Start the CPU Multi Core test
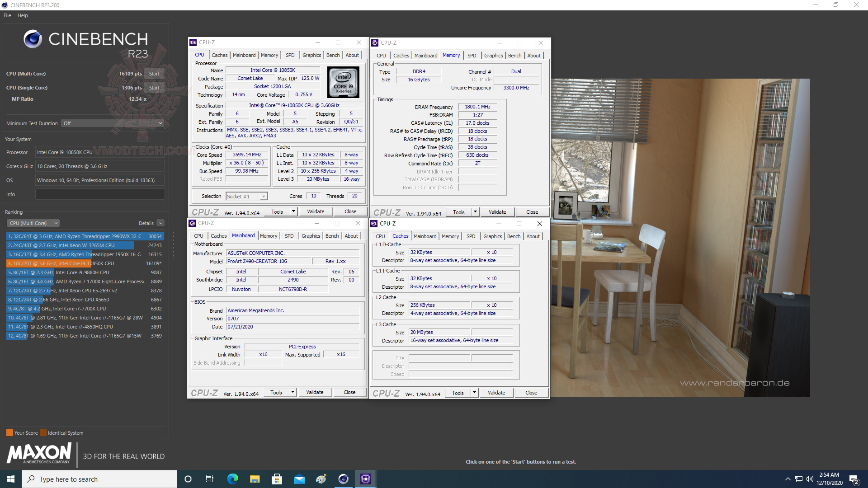The width and height of the screenshot is (868, 488). tap(154, 74)
